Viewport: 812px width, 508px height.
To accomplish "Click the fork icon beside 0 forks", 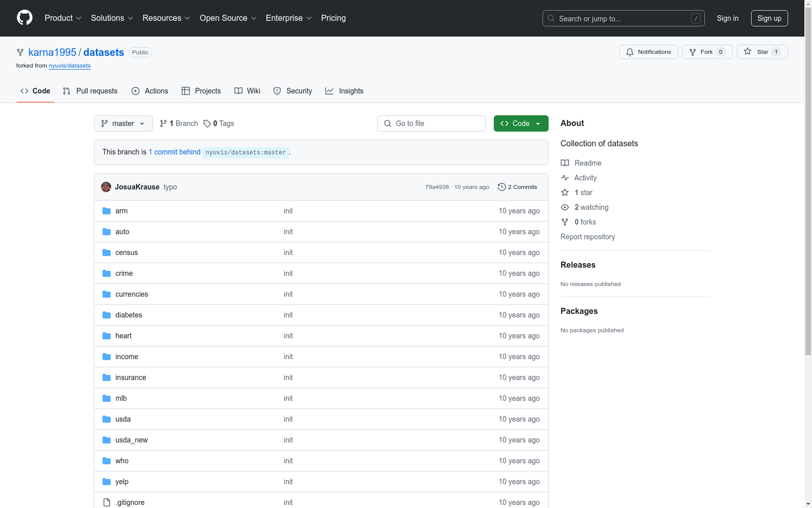I will (x=565, y=222).
